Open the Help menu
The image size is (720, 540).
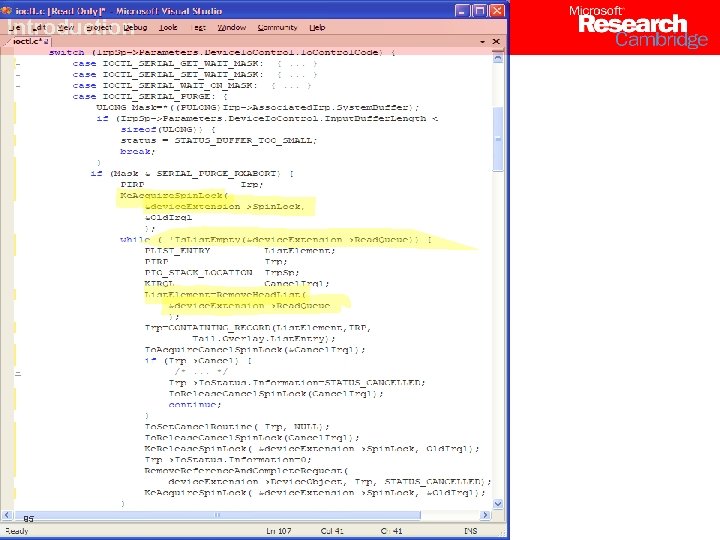coord(317,28)
